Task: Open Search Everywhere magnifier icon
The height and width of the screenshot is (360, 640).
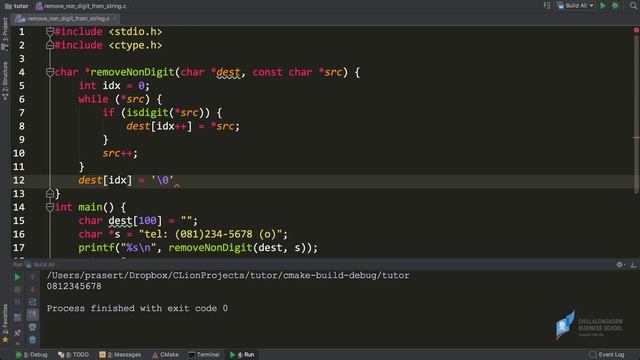Action: point(633,6)
